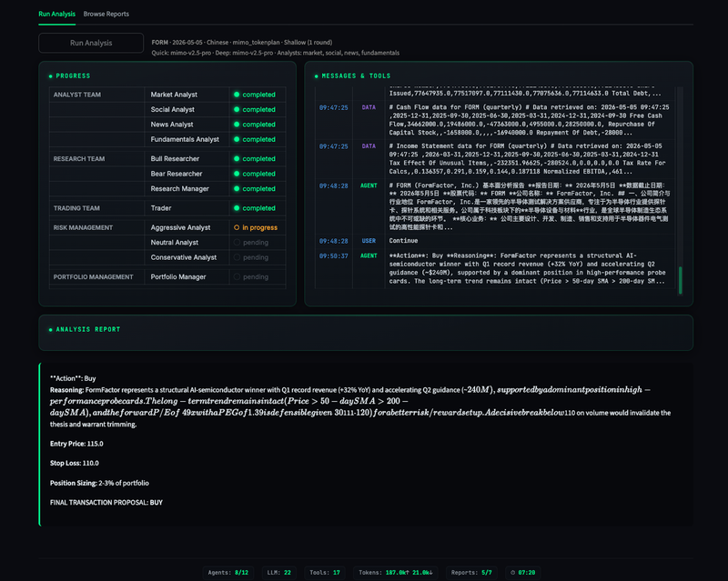Image resolution: width=728 pixels, height=581 pixels.
Task: Click the Stop Loss: 110.0 line
Action: 75,463
